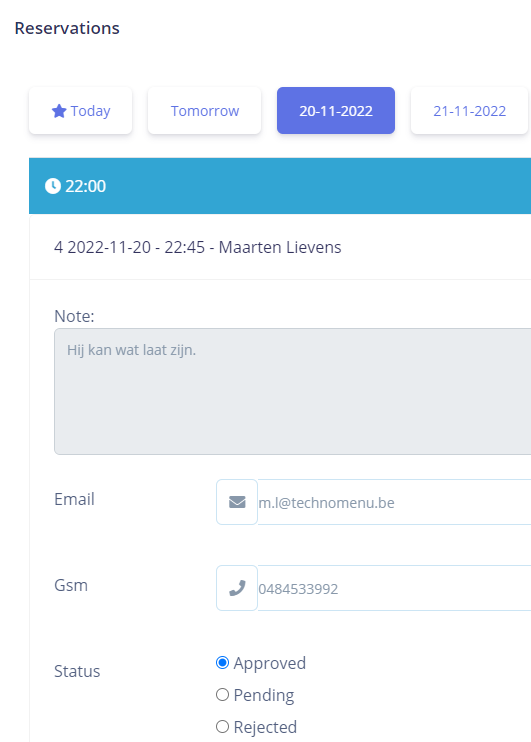The height and width of the screenshot is (742, 531).
Task: Click the Reservations page heading
Action: tap(67, 28)
